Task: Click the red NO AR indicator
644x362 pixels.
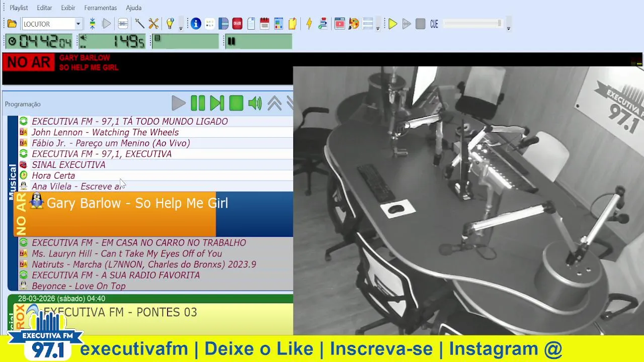Action: (29, 62)
